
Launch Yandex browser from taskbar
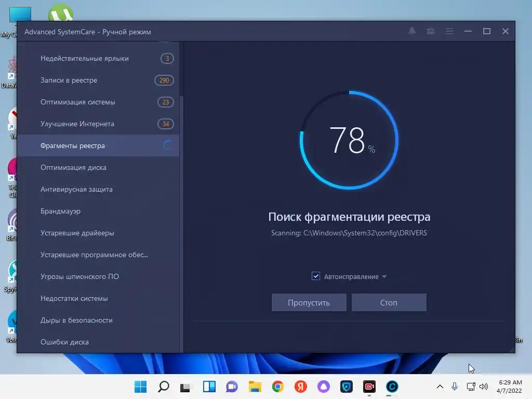coord(301,387)
